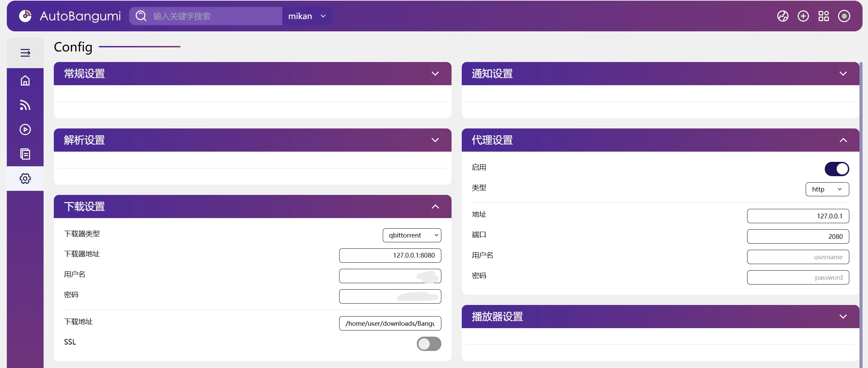This screenshot has width=868, height=368.
Task: Toggle the sidebar collapse menu icon
Action: [25, 53]
